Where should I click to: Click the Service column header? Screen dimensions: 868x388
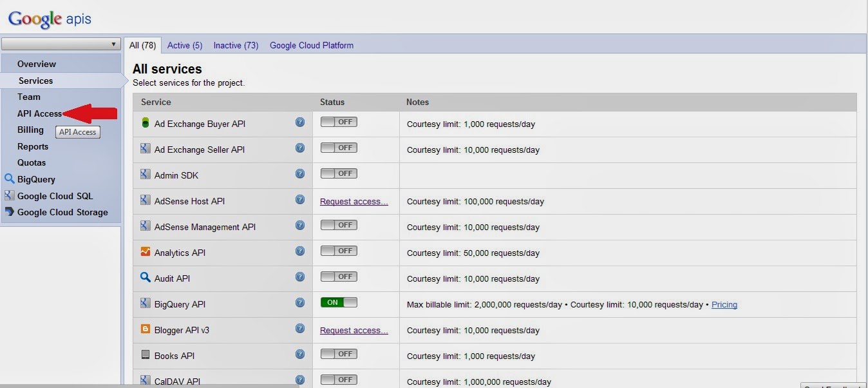click(x=156, y=102)
